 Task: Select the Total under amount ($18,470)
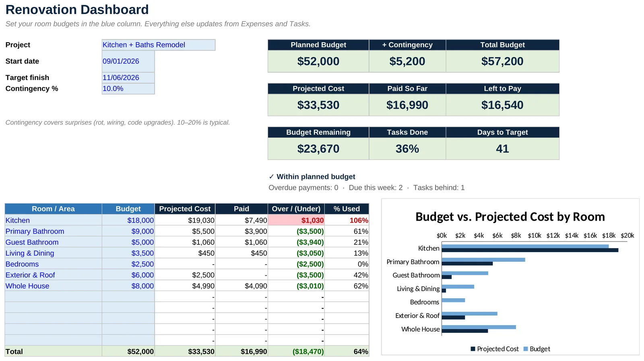(296, 351)
